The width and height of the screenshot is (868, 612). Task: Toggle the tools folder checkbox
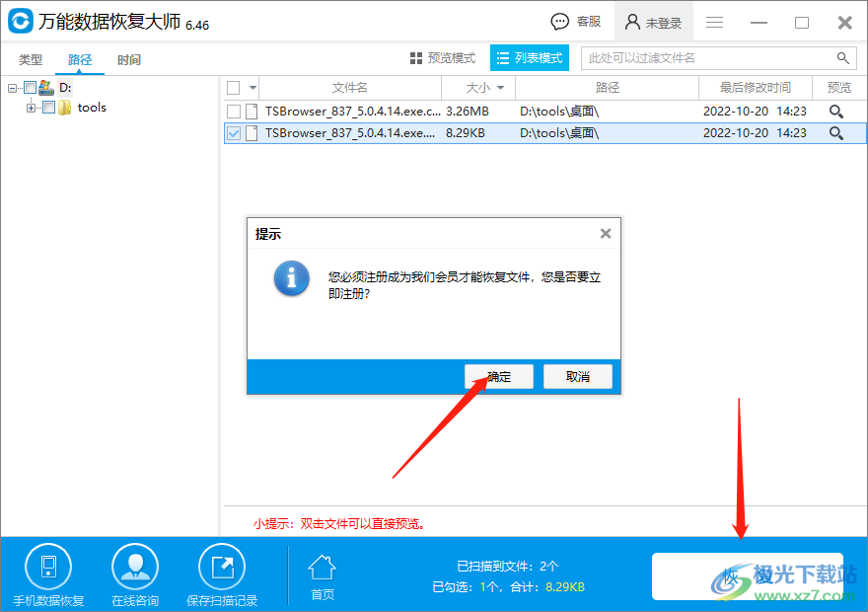coord(48,108)
